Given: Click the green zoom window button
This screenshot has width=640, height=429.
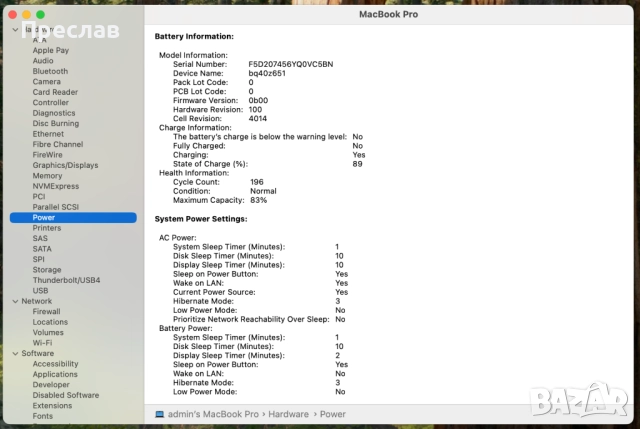Looking at the screenshot, I should point(40,15).
